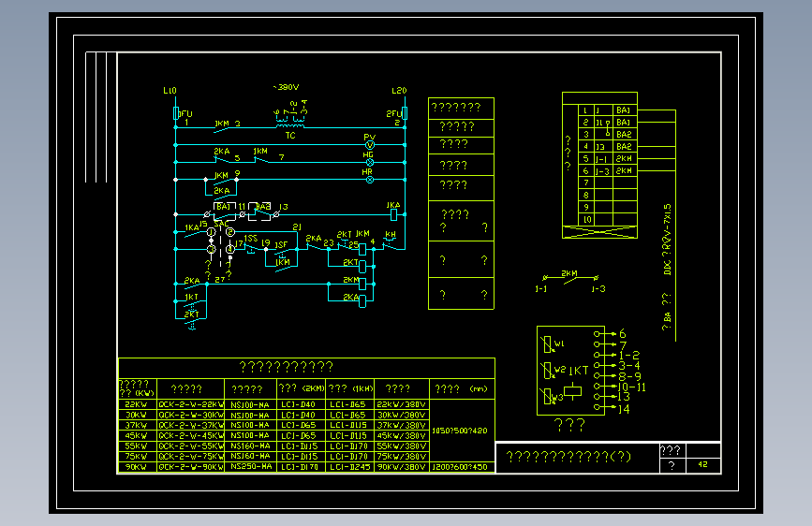
Task: Select the 1200?600?450 dimension cell
Action: coord(460,466)
